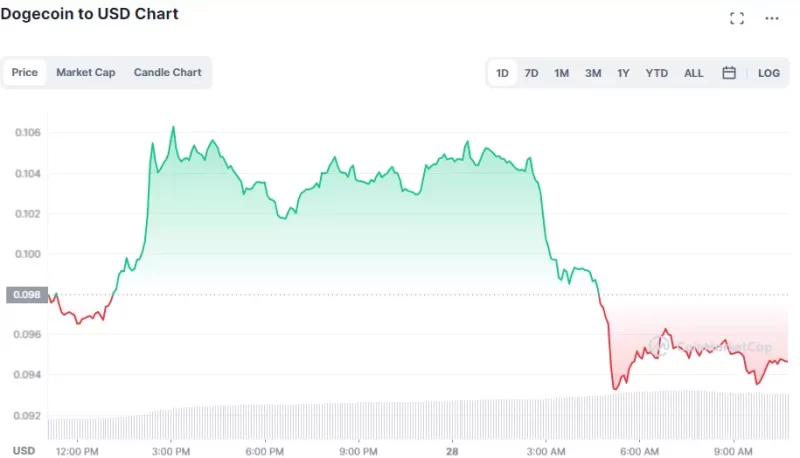Screen dimensions: 800x458
Task: Click the 28 date marker on time axis
Action: 453,451
